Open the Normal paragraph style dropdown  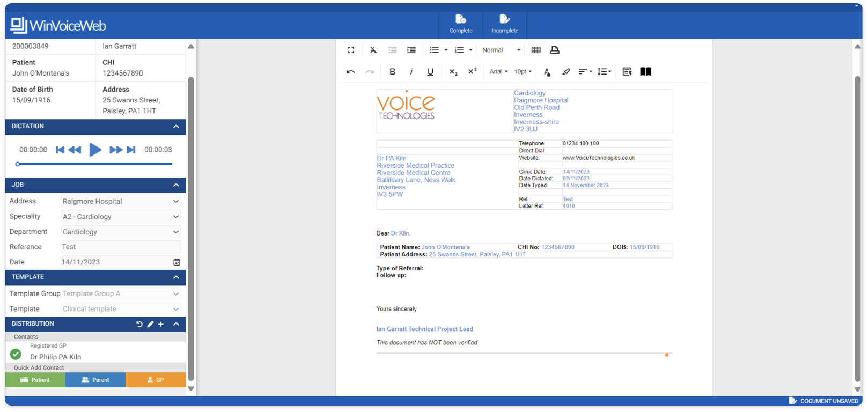501,50
